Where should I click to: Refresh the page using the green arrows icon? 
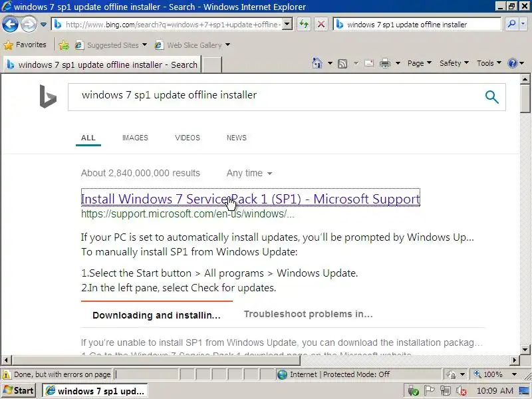coord(304,25)
